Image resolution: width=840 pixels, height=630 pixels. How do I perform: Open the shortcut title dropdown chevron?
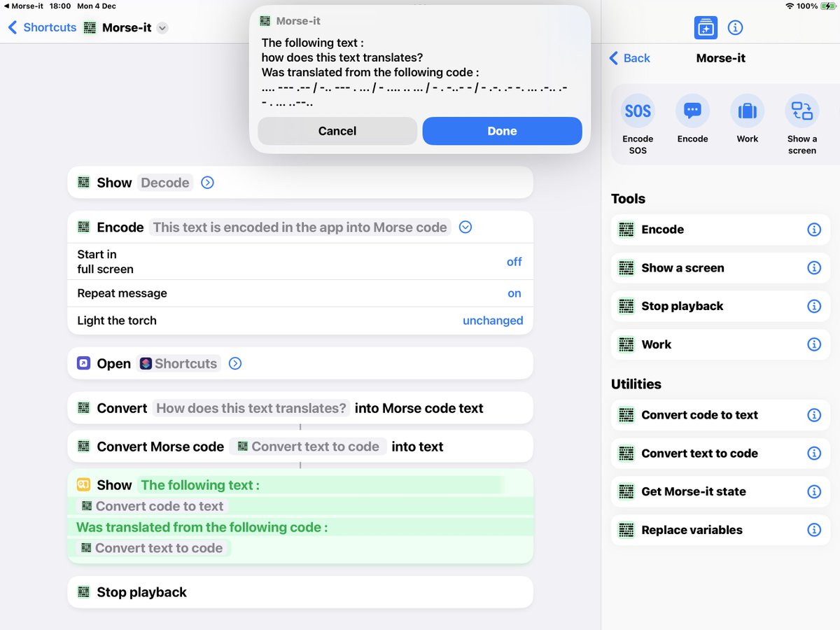click(x=162, y=28)
